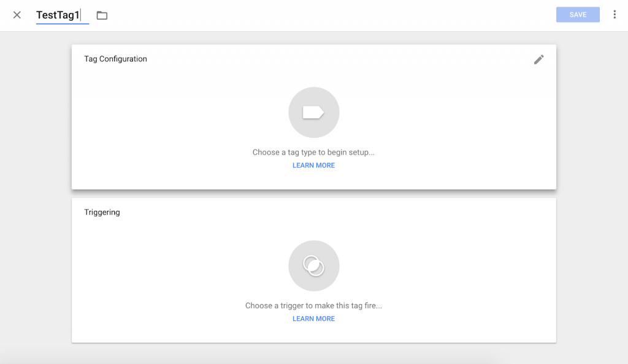
Task: Open the three-dot more options menu
Action: [614, 15]
